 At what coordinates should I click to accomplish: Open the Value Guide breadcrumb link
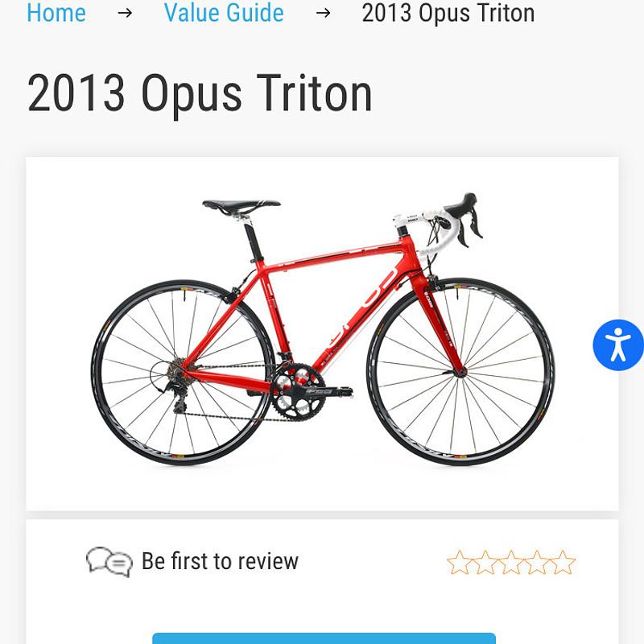[x=224, y=14]
